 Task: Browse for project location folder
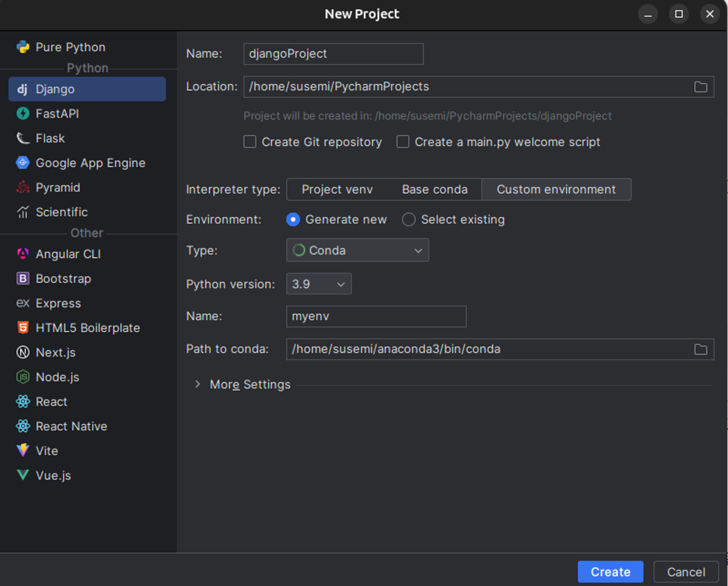tap(700, 87)
